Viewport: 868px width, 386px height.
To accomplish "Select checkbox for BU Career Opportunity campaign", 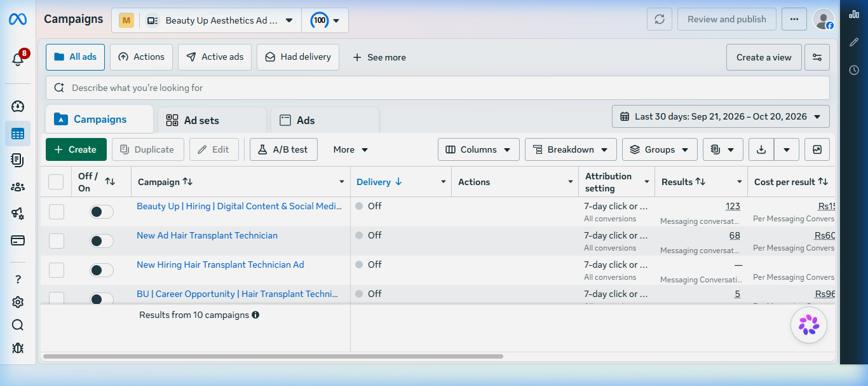I will click(57, 298).
